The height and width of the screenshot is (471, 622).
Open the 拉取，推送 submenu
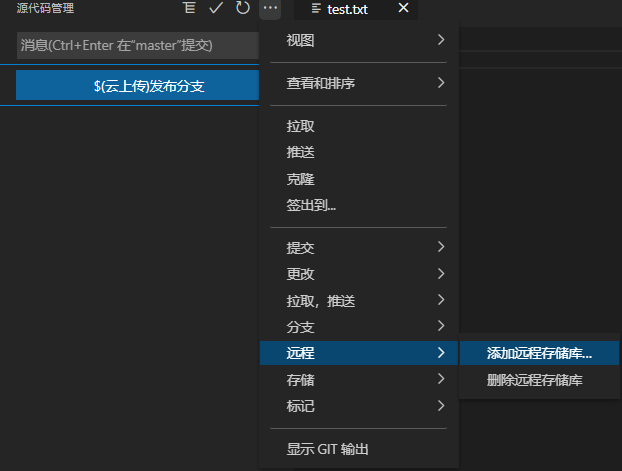pyautogui.click(x=359, y=301)
